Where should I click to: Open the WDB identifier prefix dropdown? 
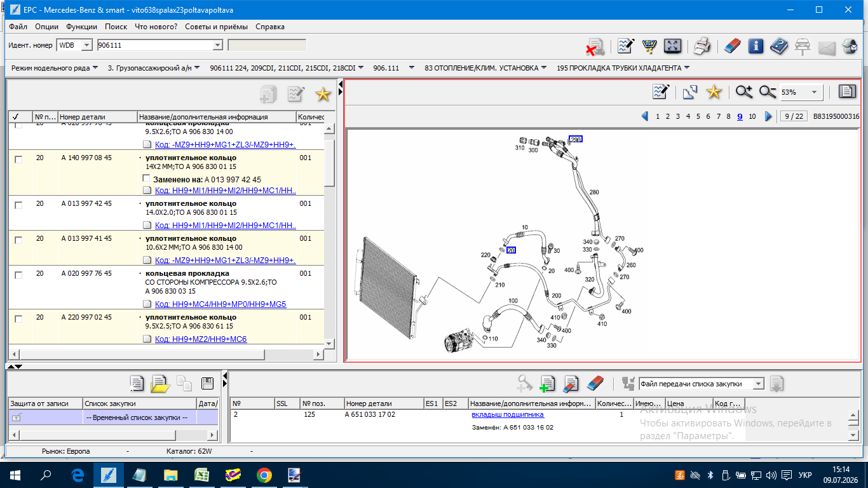(88, 45)
